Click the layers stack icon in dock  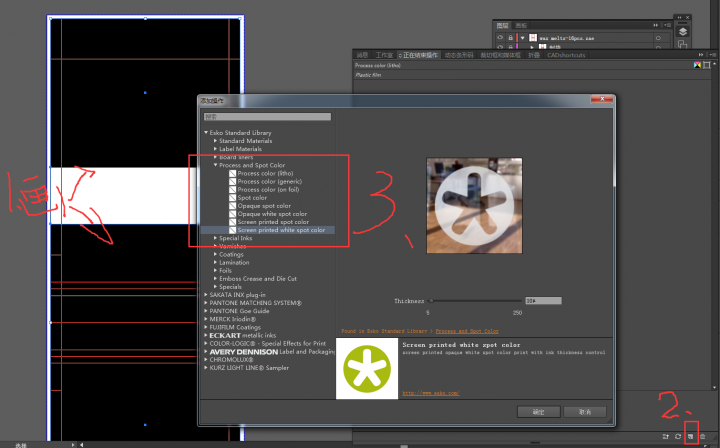point(682,32)
